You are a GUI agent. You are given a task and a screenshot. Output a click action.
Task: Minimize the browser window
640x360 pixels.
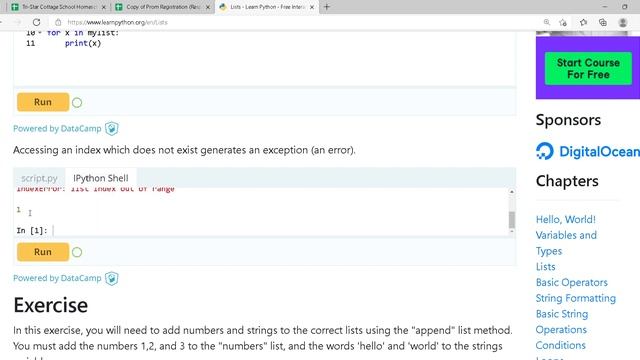(x=605, y=7)
